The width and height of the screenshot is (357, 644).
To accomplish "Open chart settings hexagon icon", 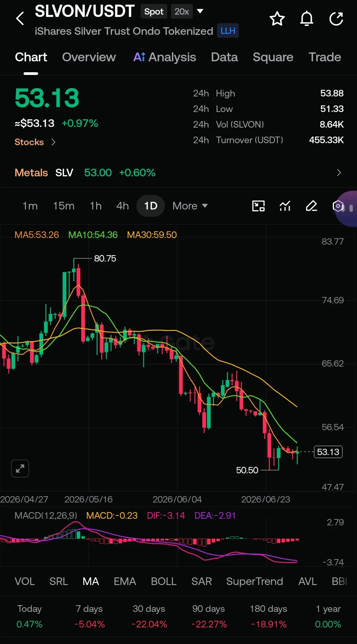I will point(338,206).
